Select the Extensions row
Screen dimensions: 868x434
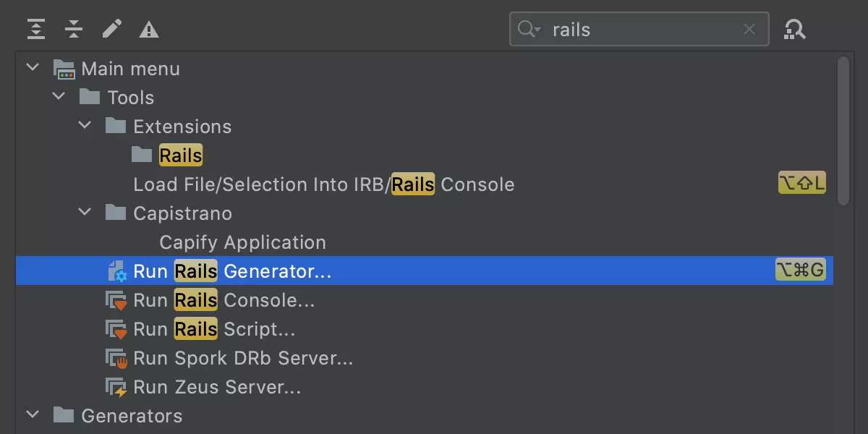tap(425, 127)
